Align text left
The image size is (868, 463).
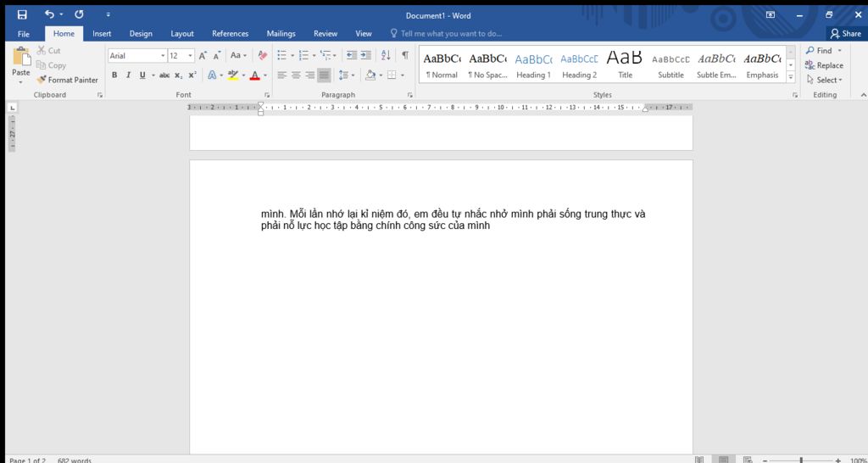point(281,75)
